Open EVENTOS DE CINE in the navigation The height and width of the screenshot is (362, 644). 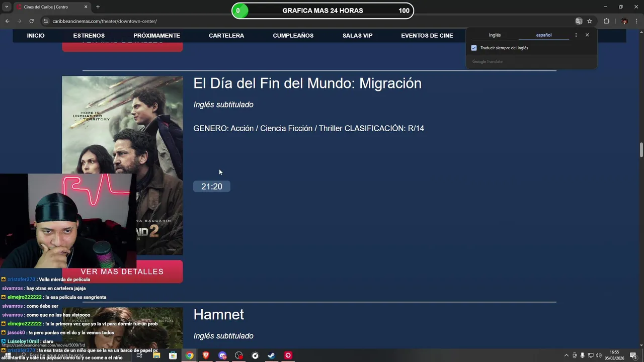[x=427, y=36]
